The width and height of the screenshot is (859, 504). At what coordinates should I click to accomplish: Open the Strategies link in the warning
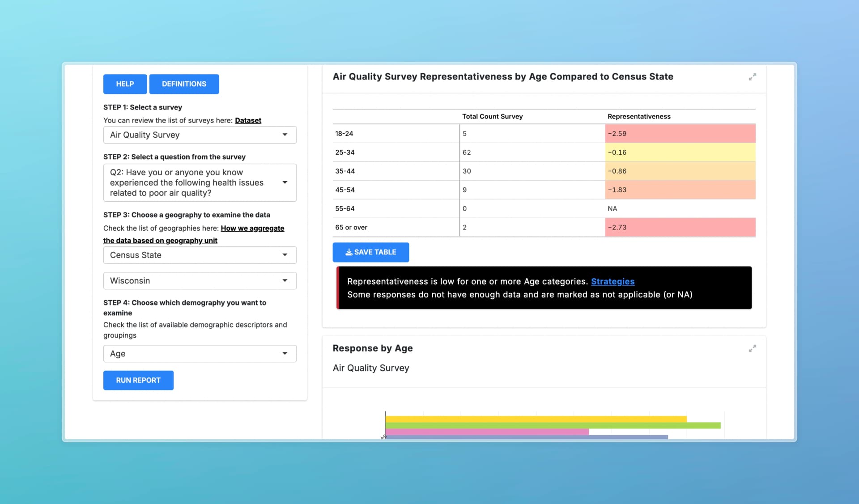[612, 281]
